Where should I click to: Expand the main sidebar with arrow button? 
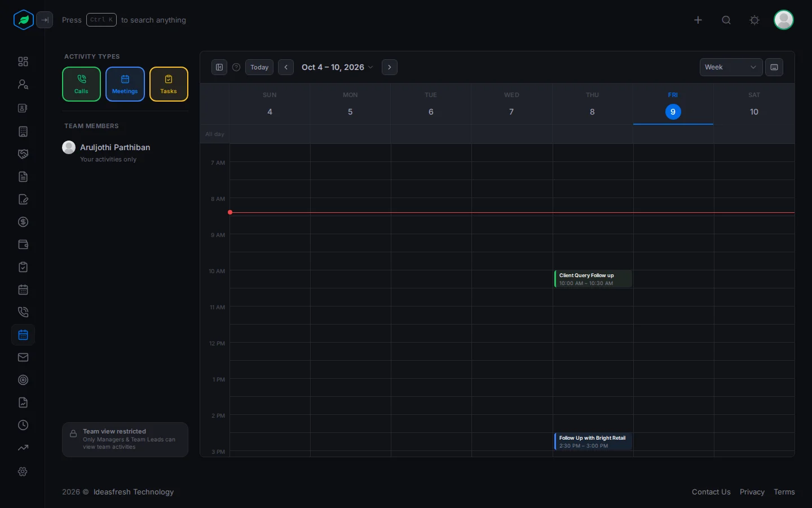(45, 20)
